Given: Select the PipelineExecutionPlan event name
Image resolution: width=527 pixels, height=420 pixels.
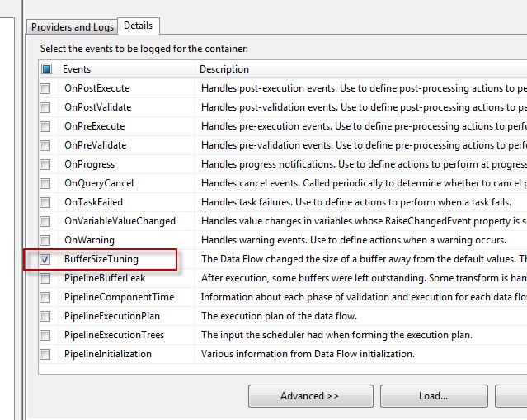Looking at the screenshot, I should point(112,316).
